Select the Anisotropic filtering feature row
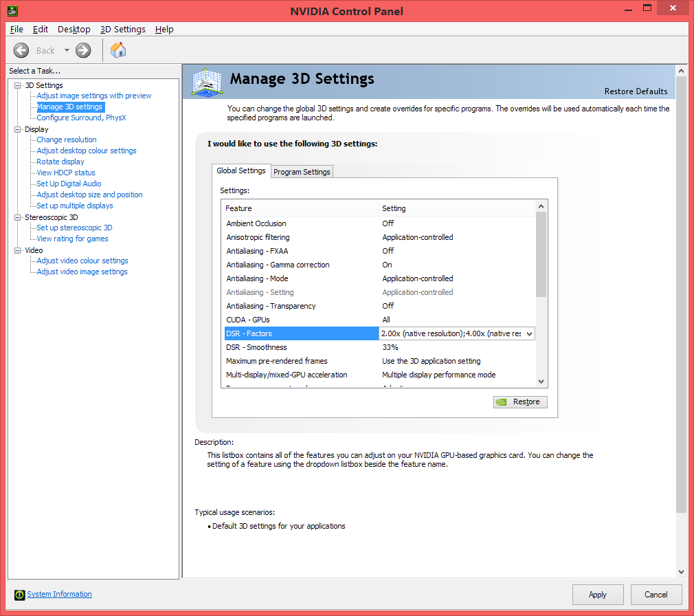 [379, 237]
